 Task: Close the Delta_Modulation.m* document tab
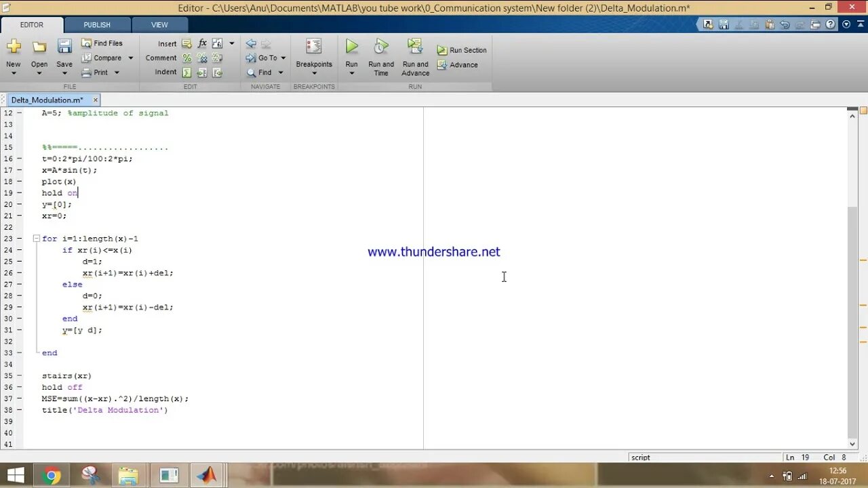click(95, 100)
